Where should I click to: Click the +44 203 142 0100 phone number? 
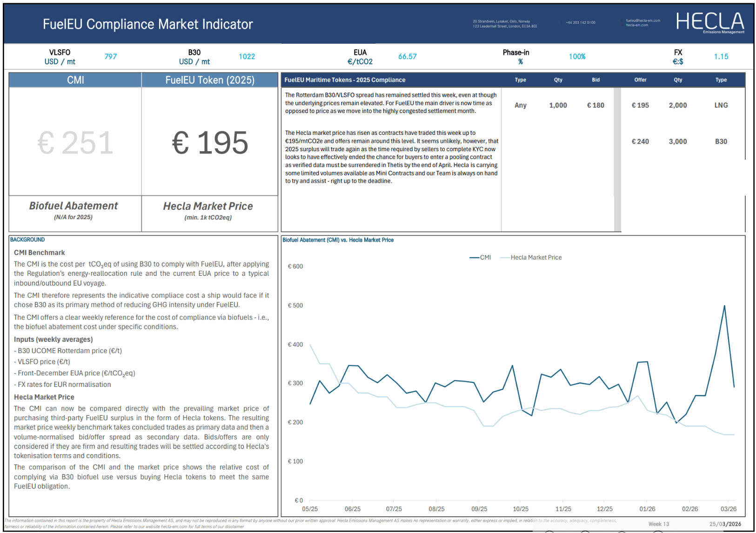click(x=581, y=22)
